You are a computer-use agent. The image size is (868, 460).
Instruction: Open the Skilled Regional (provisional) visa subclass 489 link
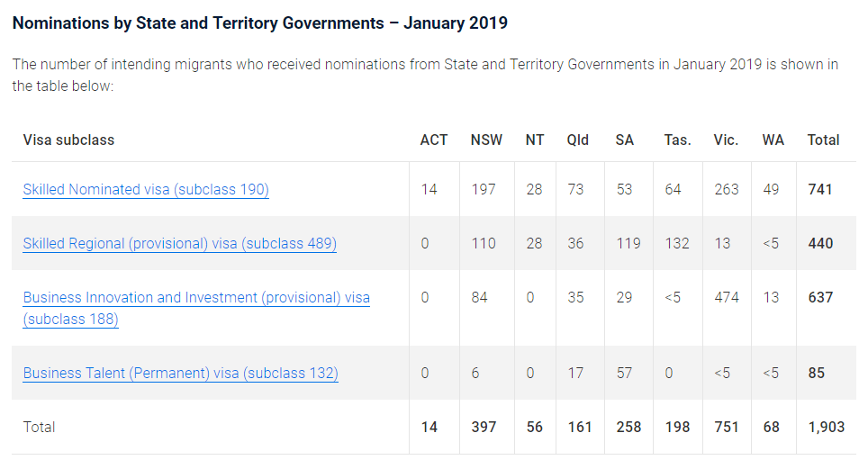pos(179,244)
